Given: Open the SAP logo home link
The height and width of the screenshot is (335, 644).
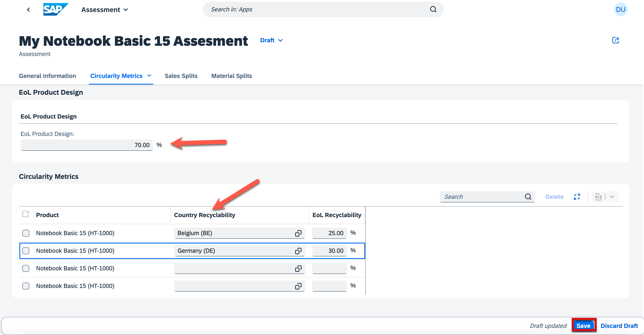Looking at the screenshot, I should click(x=56, y=9).
